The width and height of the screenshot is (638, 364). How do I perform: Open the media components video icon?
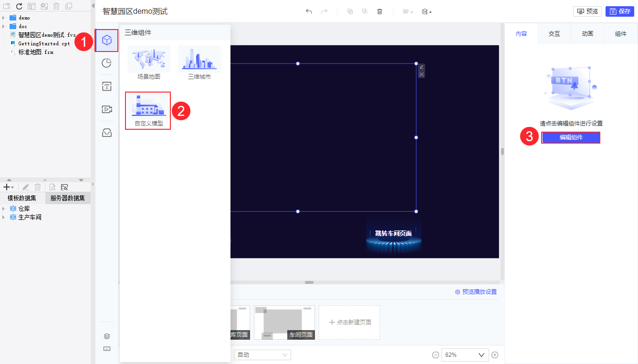point(107,109)
